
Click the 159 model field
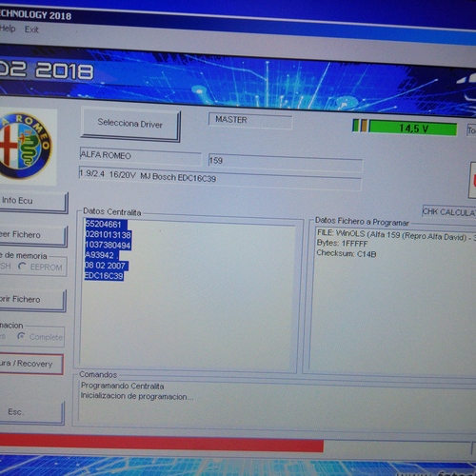(x=285, y=163)
